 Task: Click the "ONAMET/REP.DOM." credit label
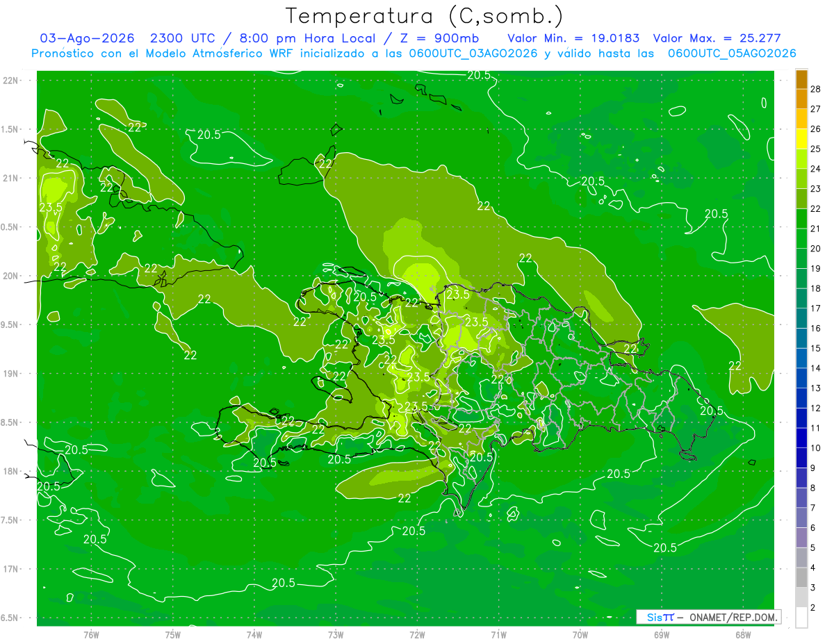click(x=733, y=617)
